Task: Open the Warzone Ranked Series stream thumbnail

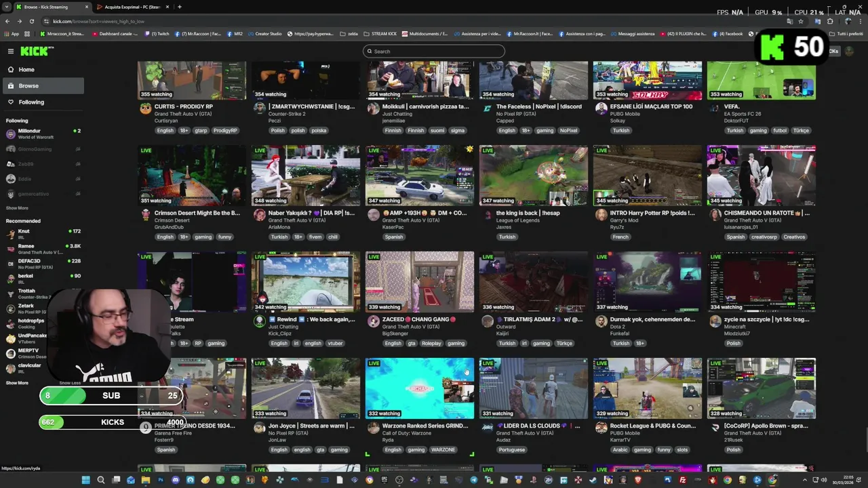Action: click(x=420, y=388)
